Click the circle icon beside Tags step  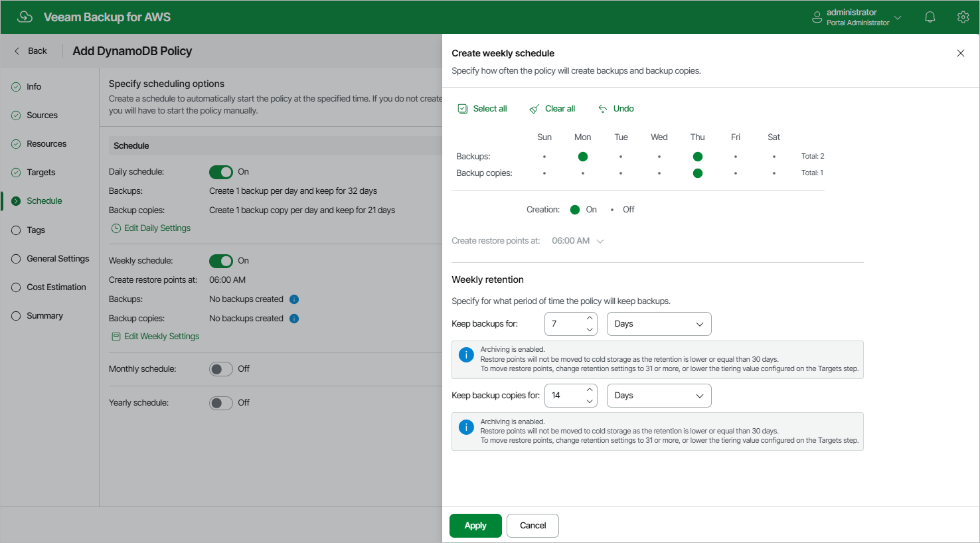click(x=16, y=230)
